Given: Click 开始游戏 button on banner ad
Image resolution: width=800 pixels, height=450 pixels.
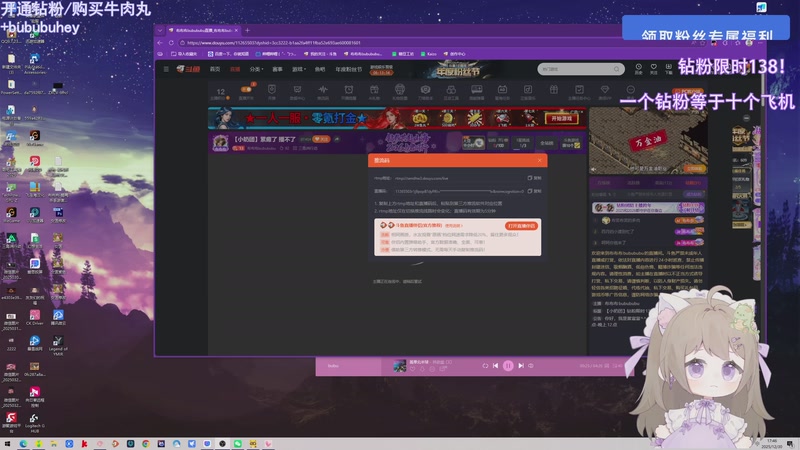Looking at the screenshot, I should (x=561, y=118).
